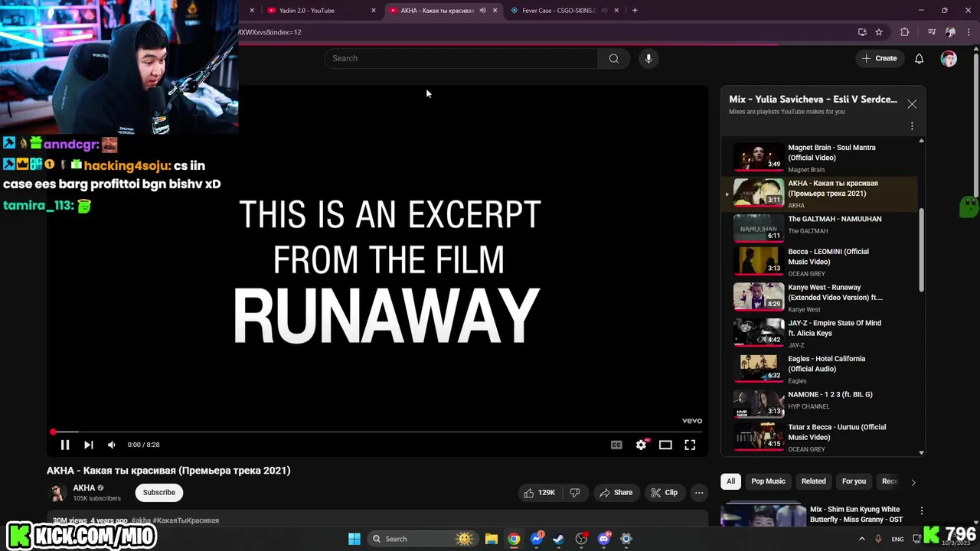The height and width of the screenshot is (551, 980).
Task: Open AKHA channel avatar
Action: [x=58, y=493]
